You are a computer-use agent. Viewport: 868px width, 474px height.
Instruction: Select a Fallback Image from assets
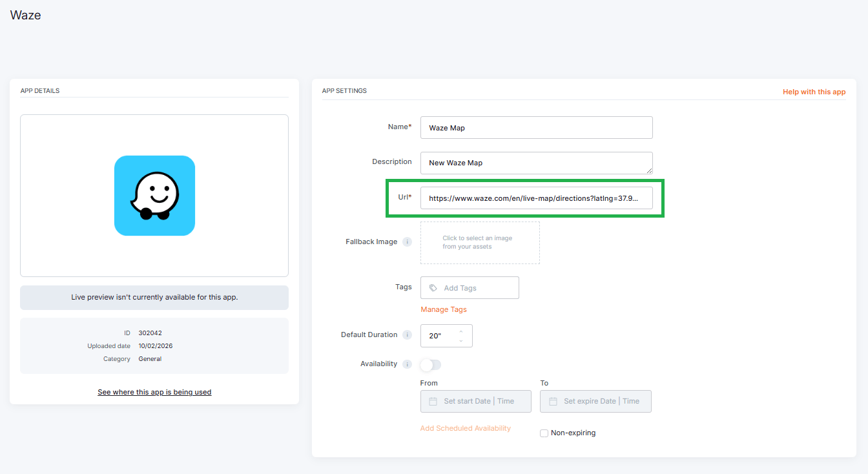(480, 243)
